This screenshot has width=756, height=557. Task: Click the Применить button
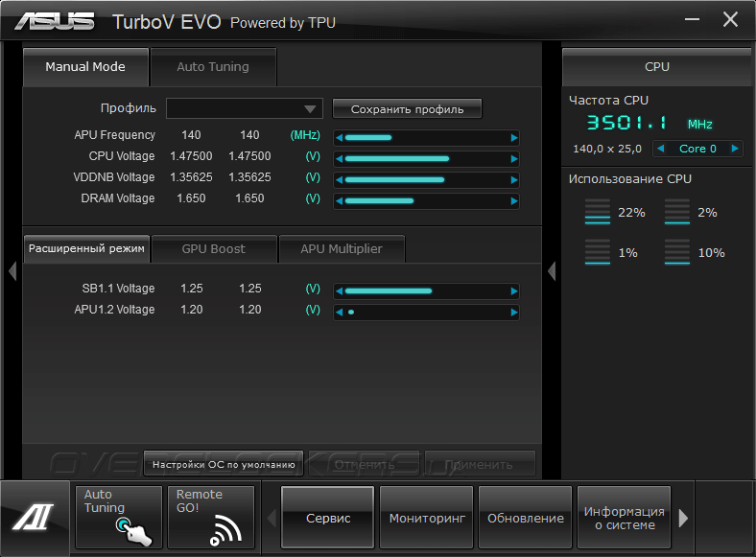[480, 465]
